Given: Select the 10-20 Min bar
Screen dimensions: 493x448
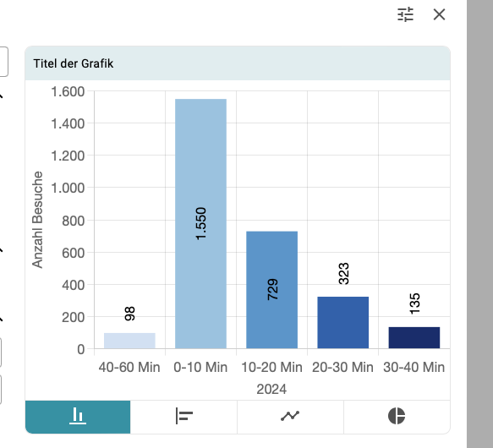Looking at the screenshot, I should tap(272, 290).
